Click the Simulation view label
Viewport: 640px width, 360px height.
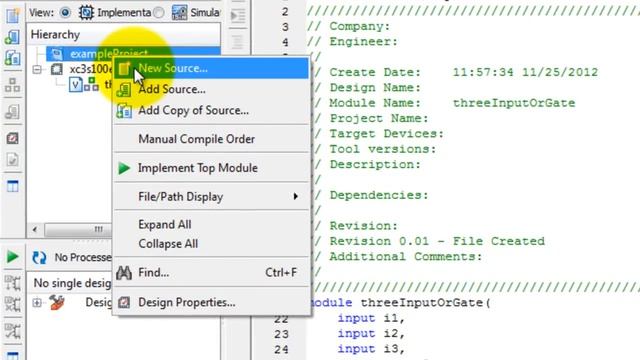pos(205,13)
